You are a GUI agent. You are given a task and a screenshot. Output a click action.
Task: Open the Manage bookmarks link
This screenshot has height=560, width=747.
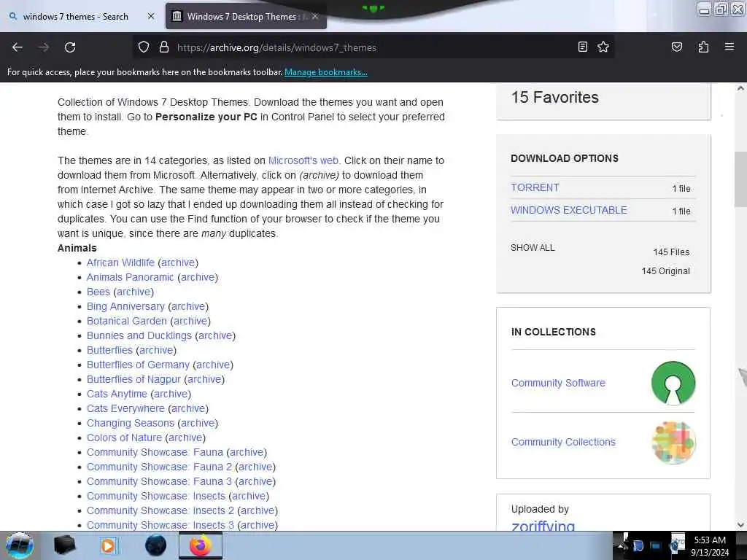[x=326, y=72]
